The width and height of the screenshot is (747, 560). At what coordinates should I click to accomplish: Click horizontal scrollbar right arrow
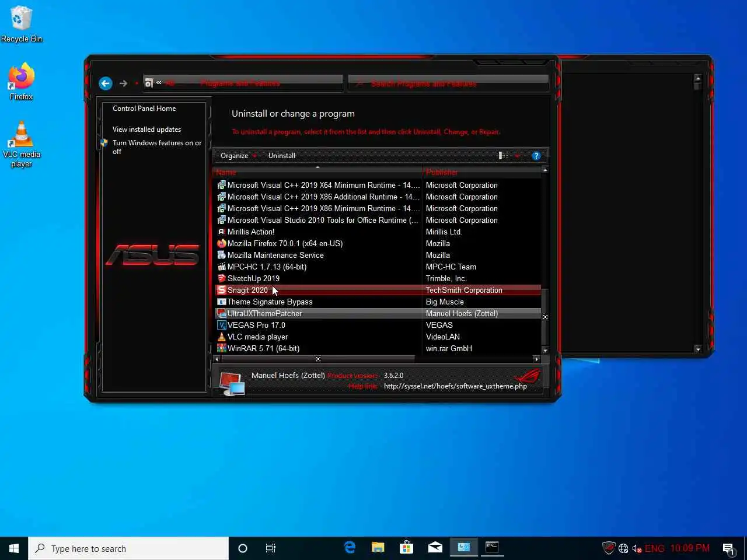tap(536, 359)
